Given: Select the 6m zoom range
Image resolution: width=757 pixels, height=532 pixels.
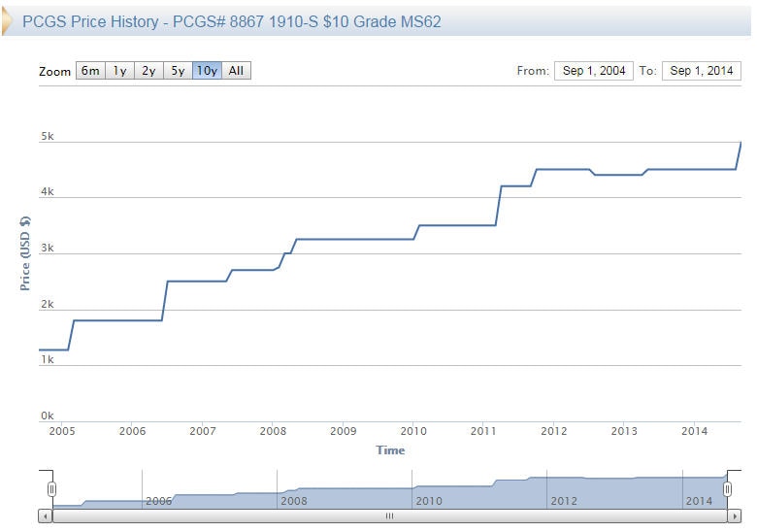Looking at the screenshot, I should click(90, 71).
